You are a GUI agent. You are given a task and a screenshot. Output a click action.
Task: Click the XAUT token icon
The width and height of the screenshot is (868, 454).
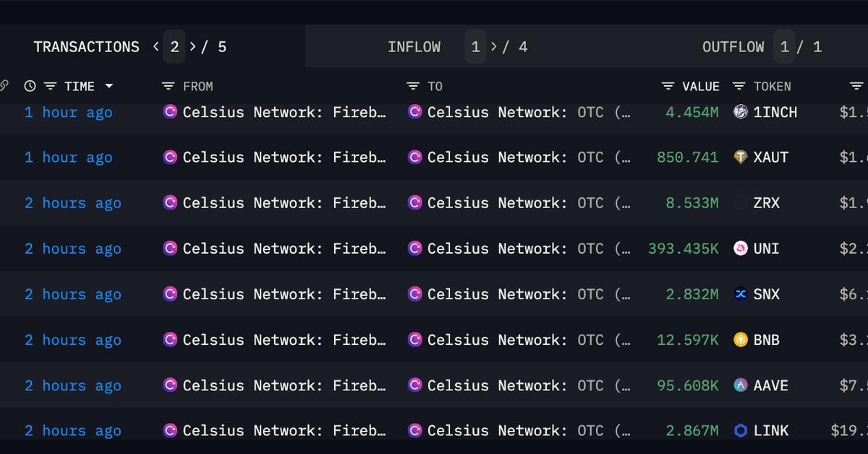[740, 157]
